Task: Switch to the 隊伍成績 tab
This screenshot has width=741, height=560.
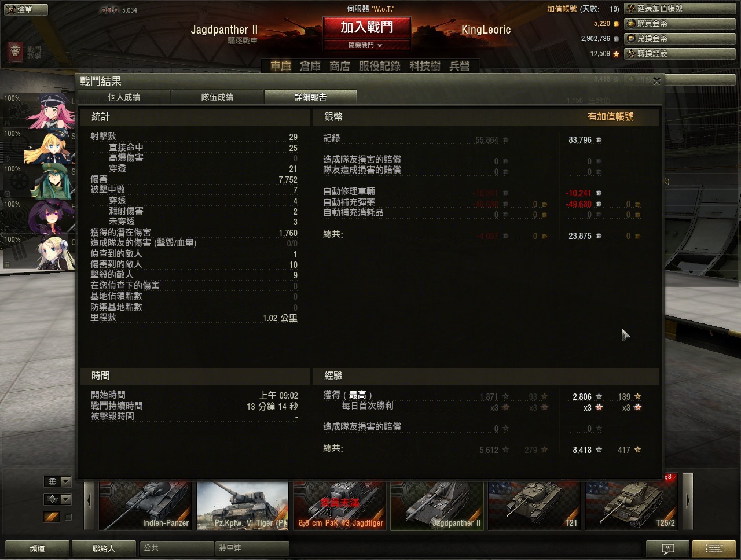Action: coord(217,97)
